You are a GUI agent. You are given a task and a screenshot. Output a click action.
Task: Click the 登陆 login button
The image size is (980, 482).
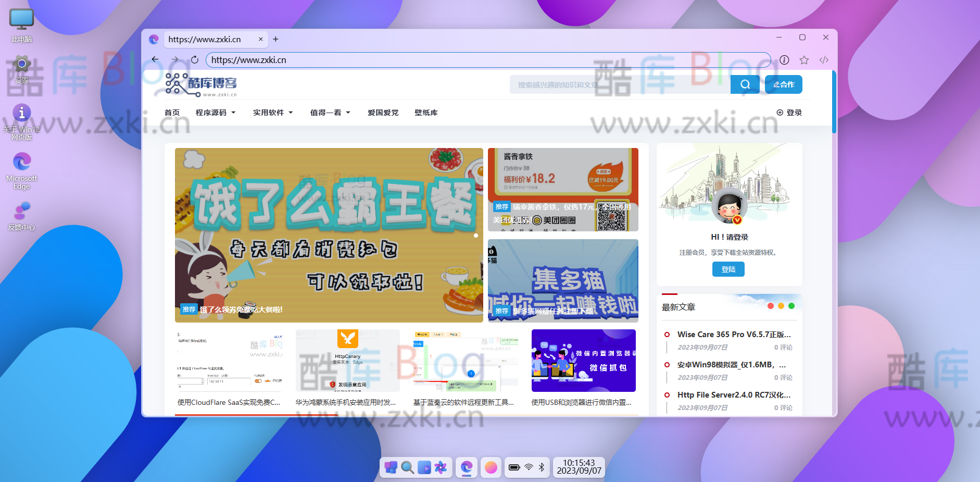[x=728, y=269]
